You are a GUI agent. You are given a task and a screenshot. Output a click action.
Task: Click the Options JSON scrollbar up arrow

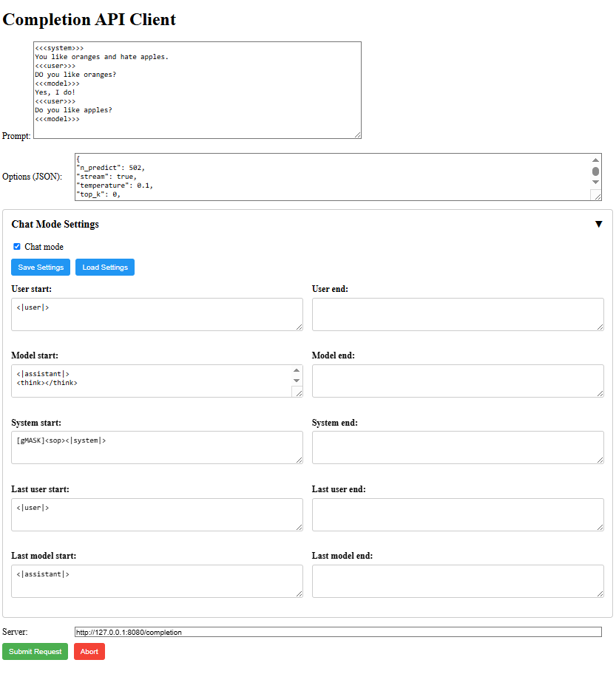(595, 160)
